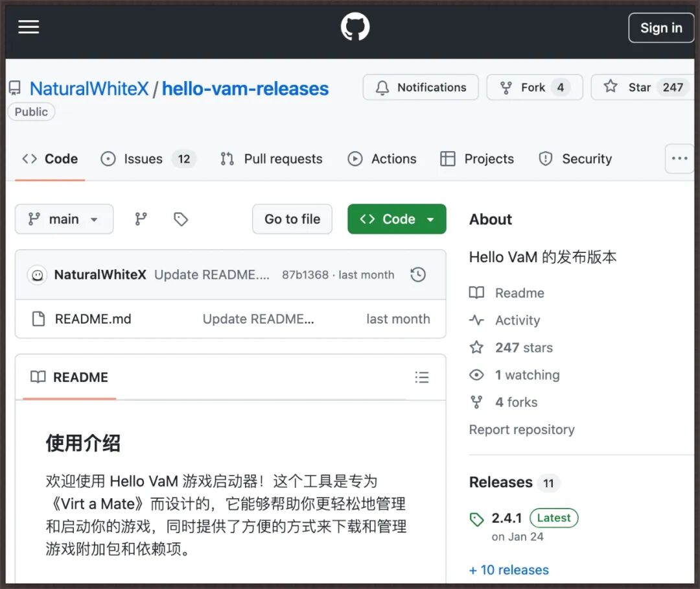700x589 pixels.
Task: Switch to the Issues tab
Action: (x=148, y=159)
